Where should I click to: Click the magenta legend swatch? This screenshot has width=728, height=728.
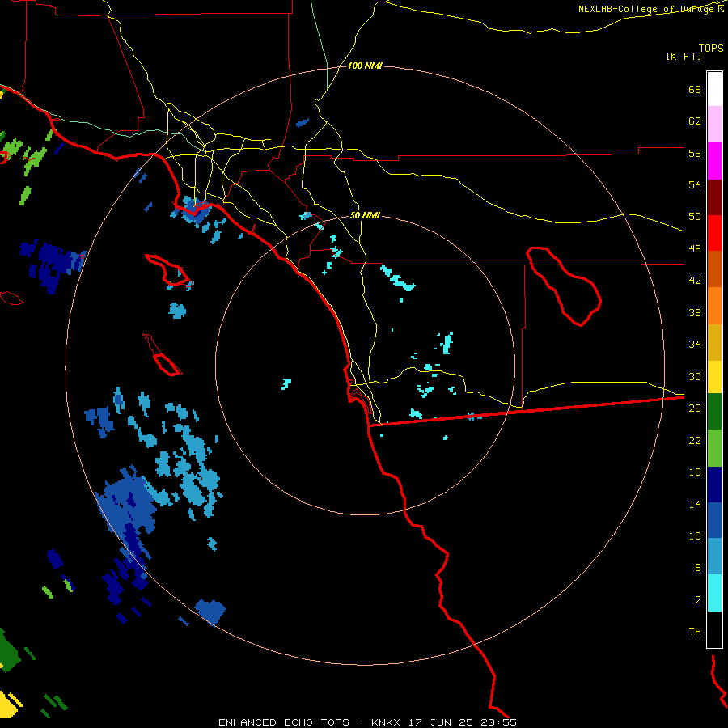tap(714, 161)
